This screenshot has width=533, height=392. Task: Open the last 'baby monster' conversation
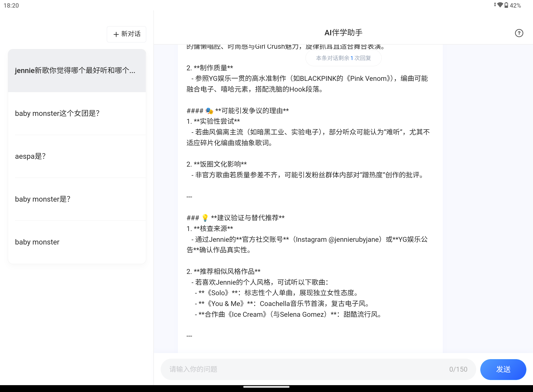(x=77, y=242)
